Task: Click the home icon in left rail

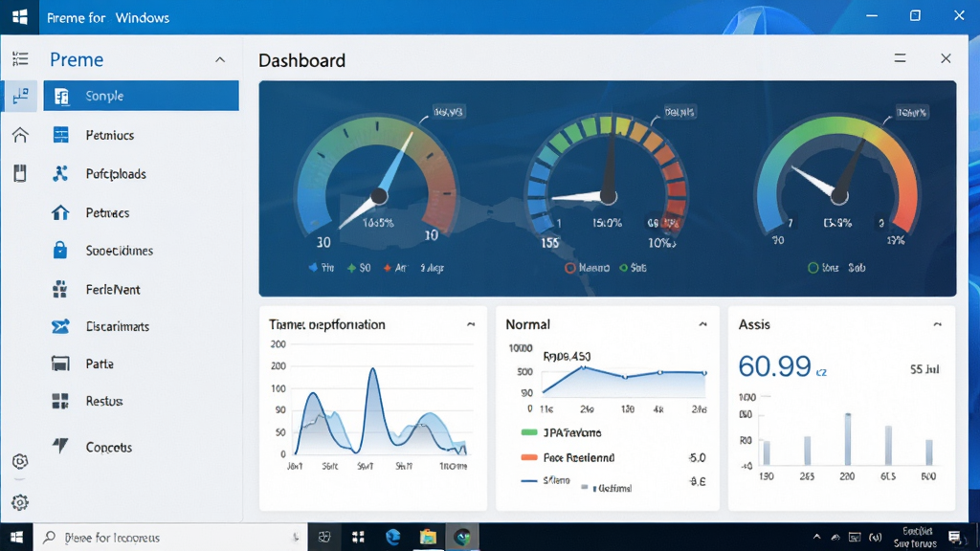Action: (x=20, y=134)
